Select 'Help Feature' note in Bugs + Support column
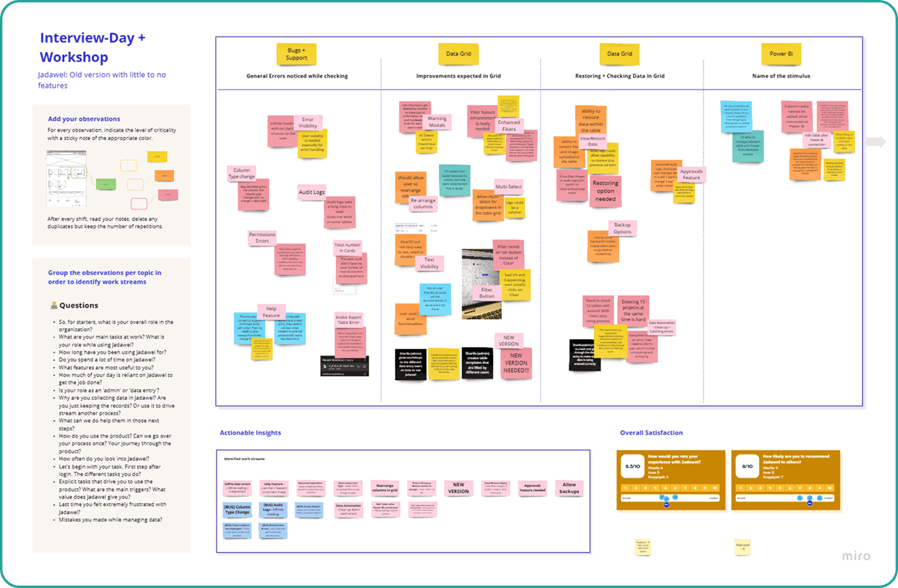This screenshot has height=588, width=898. 271,311
